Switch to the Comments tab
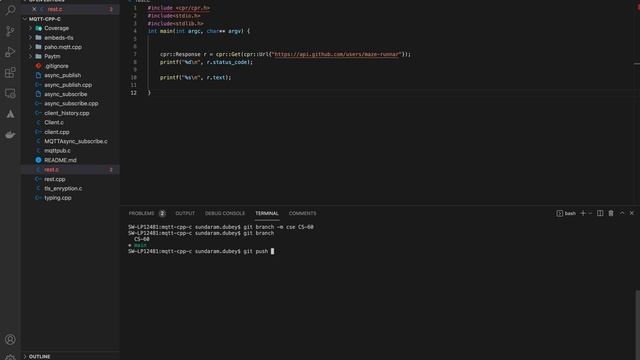Viewport: 640px width, 360px height. coord(302,213)
